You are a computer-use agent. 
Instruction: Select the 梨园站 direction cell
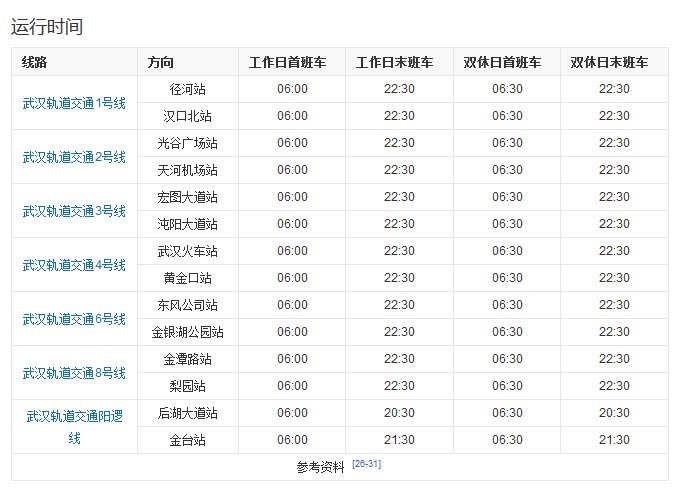(188, 386)
